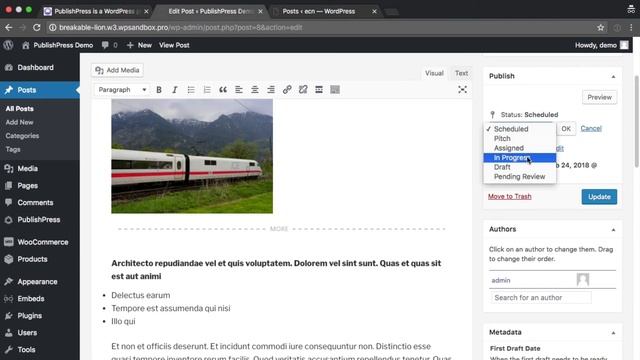Open View Post in admin bar
The width and height of the screenshot is (640, 360).
(x=174, y=45)
